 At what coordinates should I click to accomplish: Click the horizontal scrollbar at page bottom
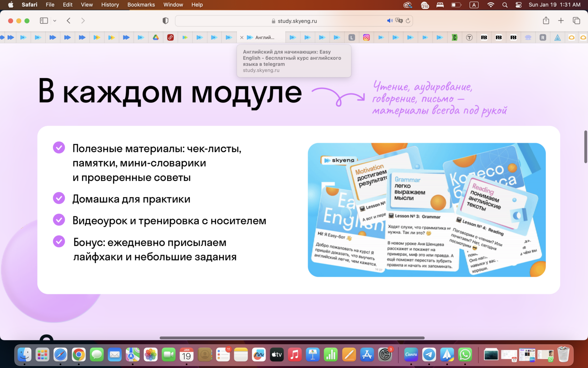pyautogui.click(x=292, y=338)
